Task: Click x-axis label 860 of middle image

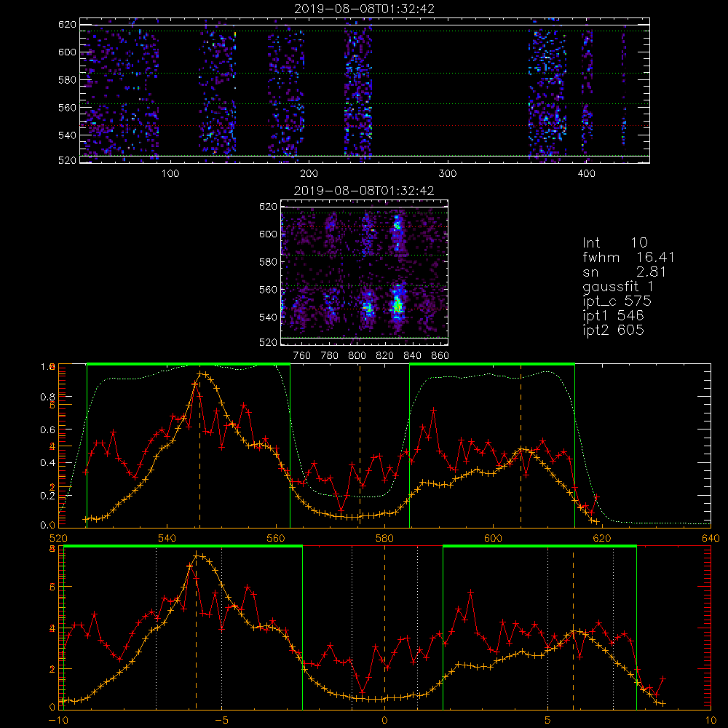Action: [x=440, y=356]
